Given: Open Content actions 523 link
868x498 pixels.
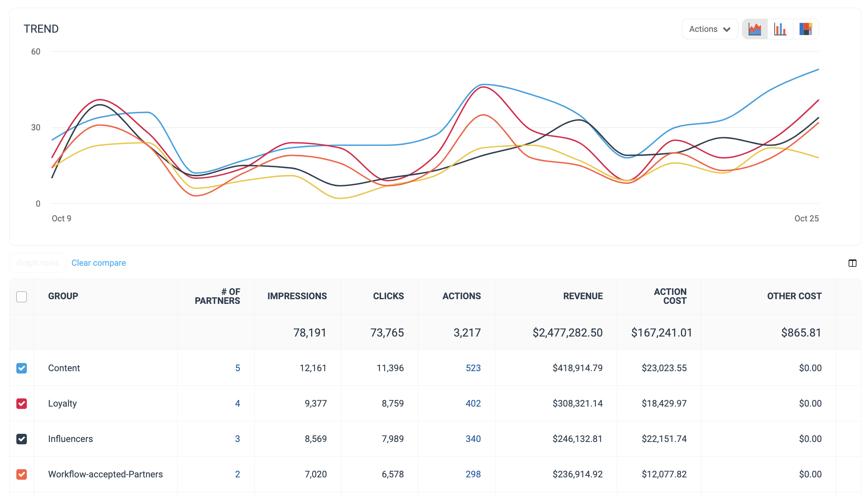Looking at the screenshot, I should coord(473,368).
